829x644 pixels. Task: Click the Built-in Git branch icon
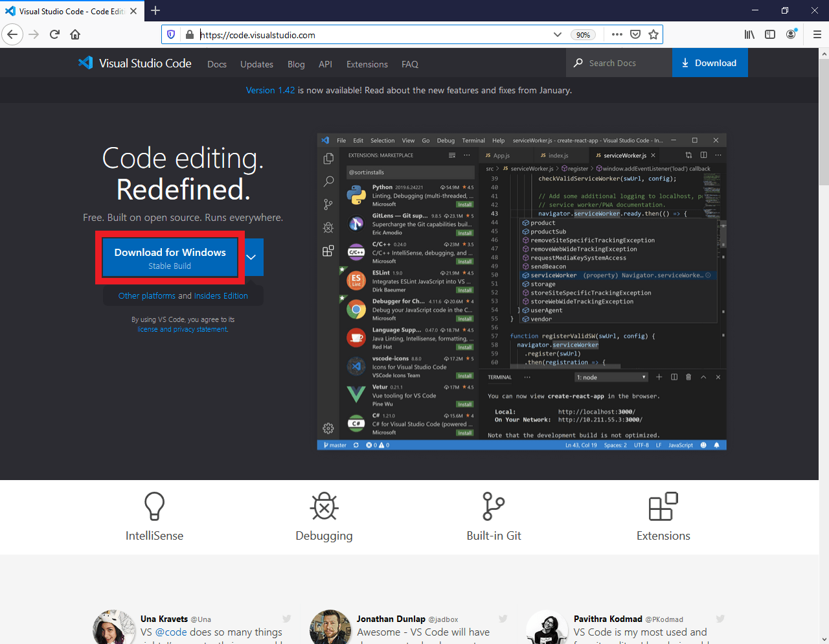[494, 507]
